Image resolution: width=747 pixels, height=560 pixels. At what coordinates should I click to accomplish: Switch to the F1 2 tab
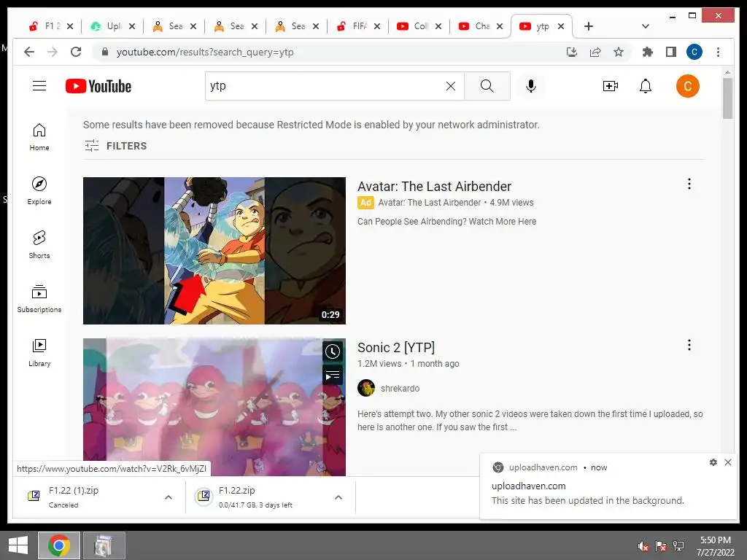point(45,26)
